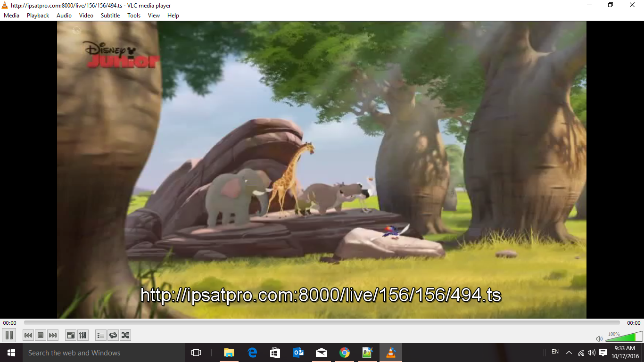The image size is (644, 362).
Task: Toggle random shuffle playback button
Action: click(x=125, y=335)
